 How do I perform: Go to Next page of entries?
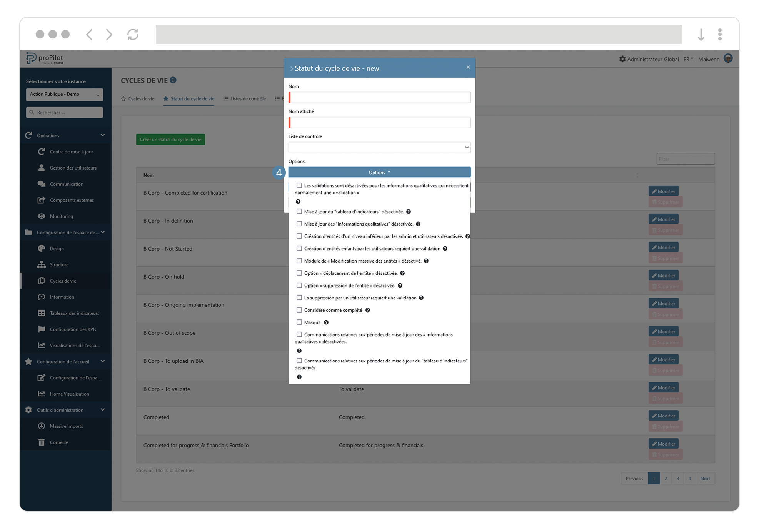click(705, 478)
